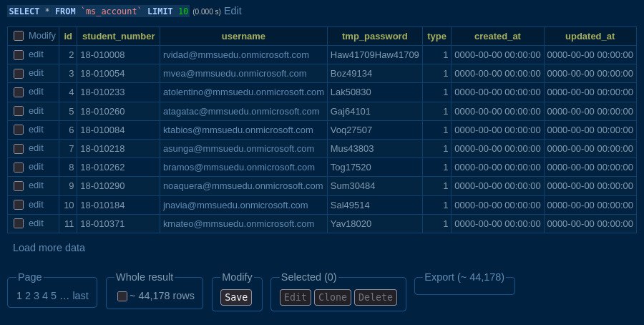Sort by created_at column header
644x325 pixels.
point(497,36)
